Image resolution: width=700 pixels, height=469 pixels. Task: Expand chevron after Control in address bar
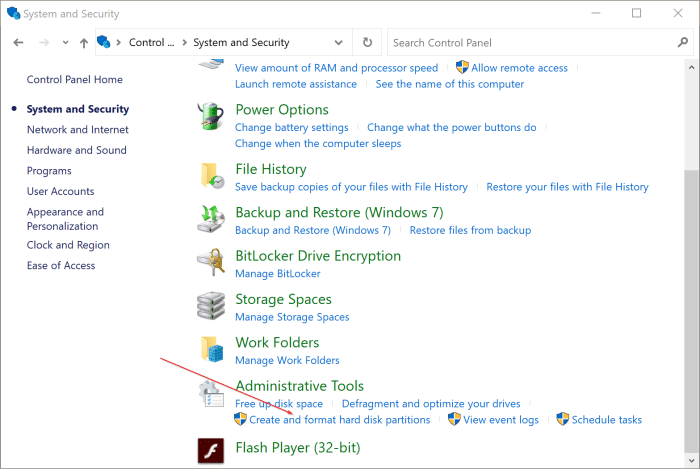184,42
